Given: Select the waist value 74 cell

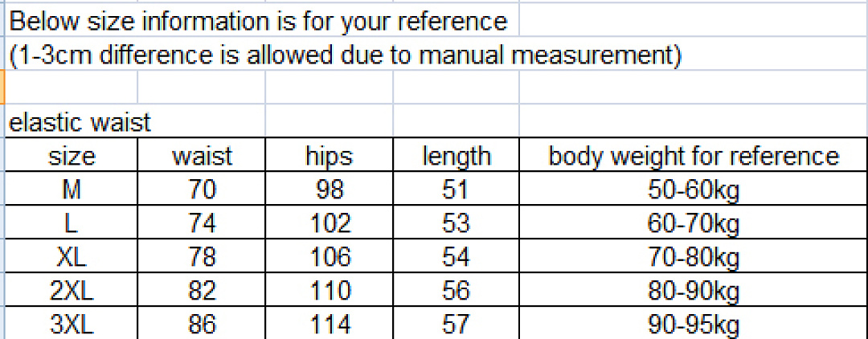Looking at the screenshot, I should coord(202,224).
